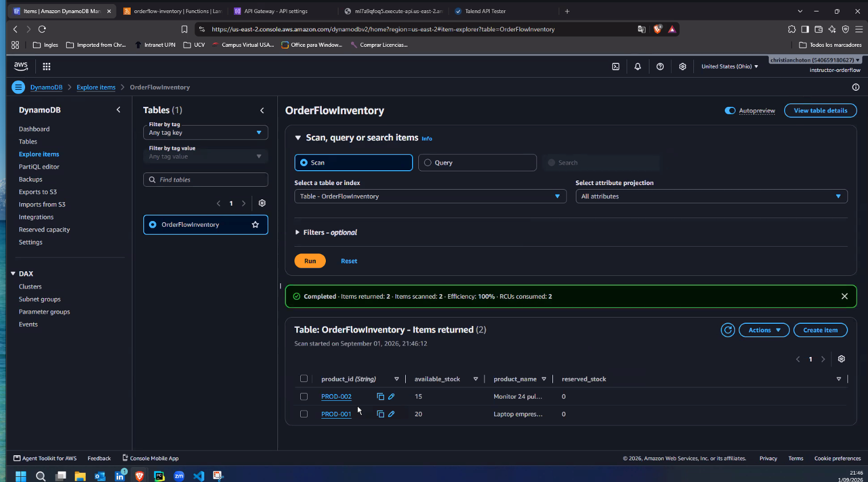
Task: Click the Run button
Action: tap(310, 261)
